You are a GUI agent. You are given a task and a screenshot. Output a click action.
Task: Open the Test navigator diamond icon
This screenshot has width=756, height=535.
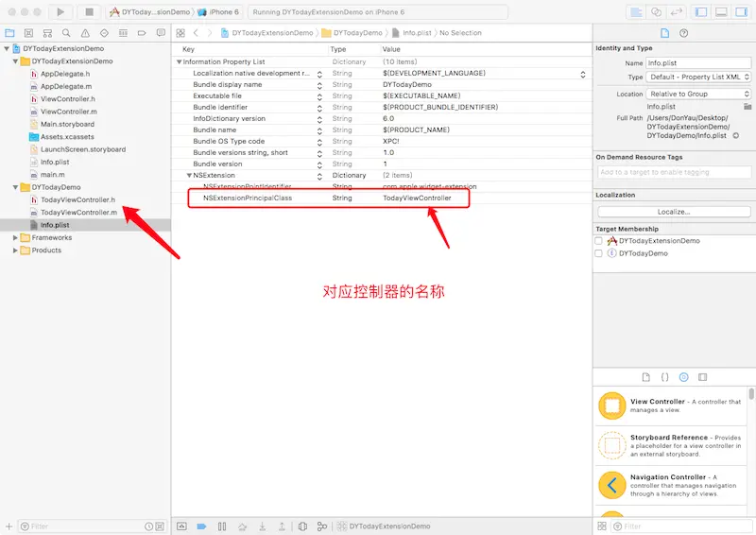tap(104, 33)
